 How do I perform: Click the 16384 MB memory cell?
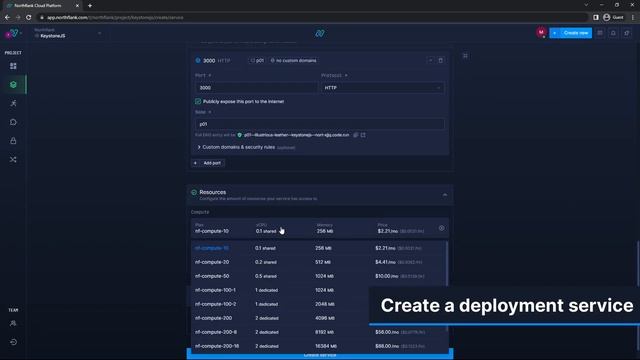[326, 346]
